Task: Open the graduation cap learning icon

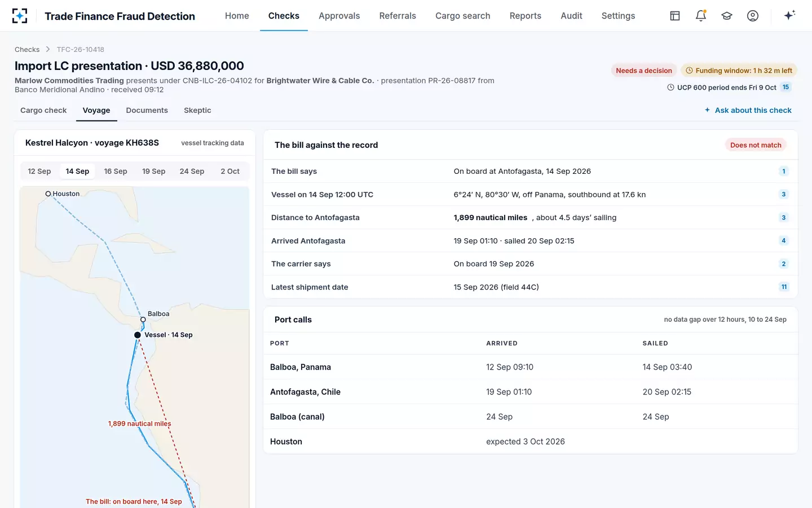Action: click(x=727, y=16)
